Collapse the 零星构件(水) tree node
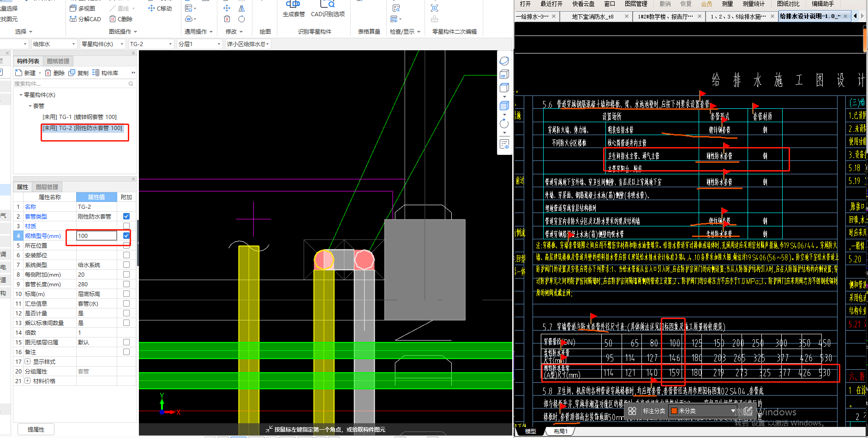Screen dimensions: 868x438 [x=21, y=95]
